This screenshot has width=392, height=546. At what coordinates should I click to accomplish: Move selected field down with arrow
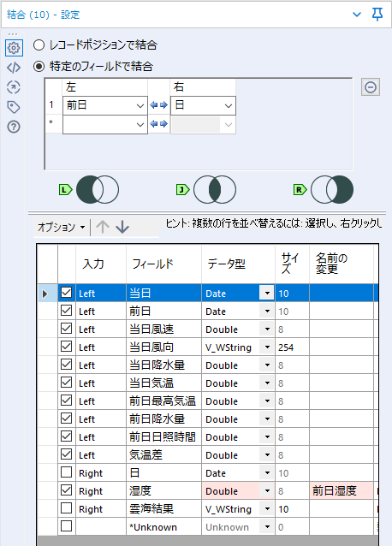pos(122,227)
